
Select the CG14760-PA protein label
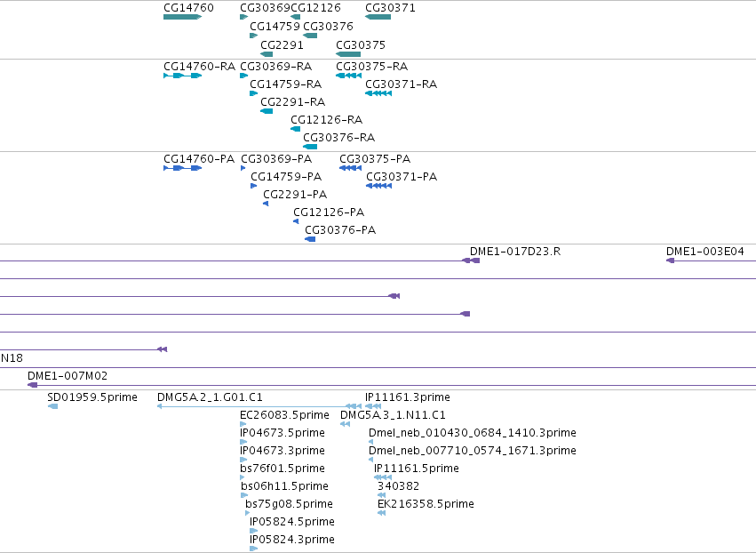(199, 159)
